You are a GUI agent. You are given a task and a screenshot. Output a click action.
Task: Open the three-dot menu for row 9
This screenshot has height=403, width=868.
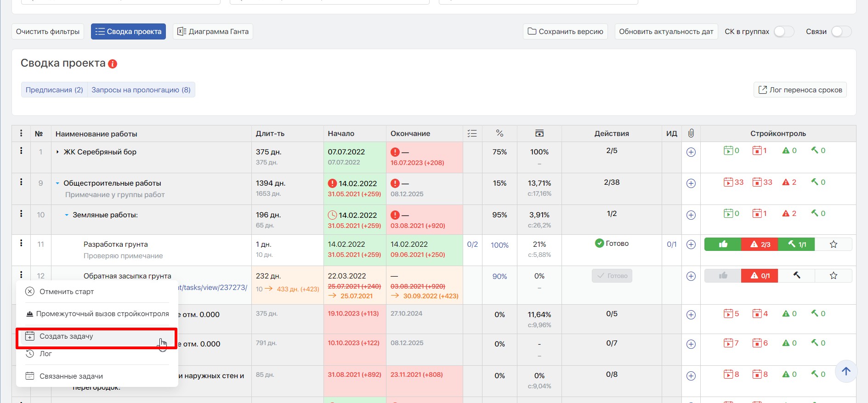(21, 182)
